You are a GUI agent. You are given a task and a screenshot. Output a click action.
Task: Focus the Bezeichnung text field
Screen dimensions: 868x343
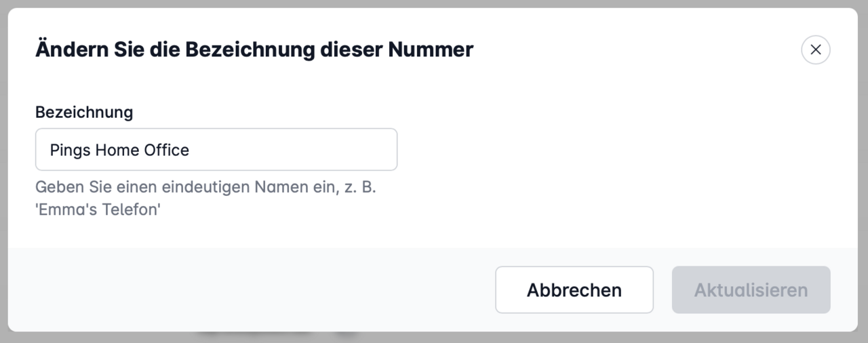coord(216,150)
